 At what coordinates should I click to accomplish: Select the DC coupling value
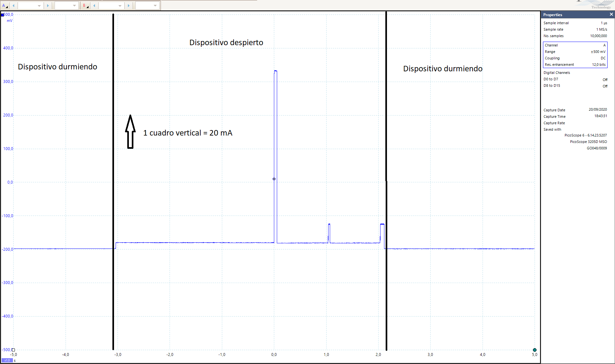[603, 58]
